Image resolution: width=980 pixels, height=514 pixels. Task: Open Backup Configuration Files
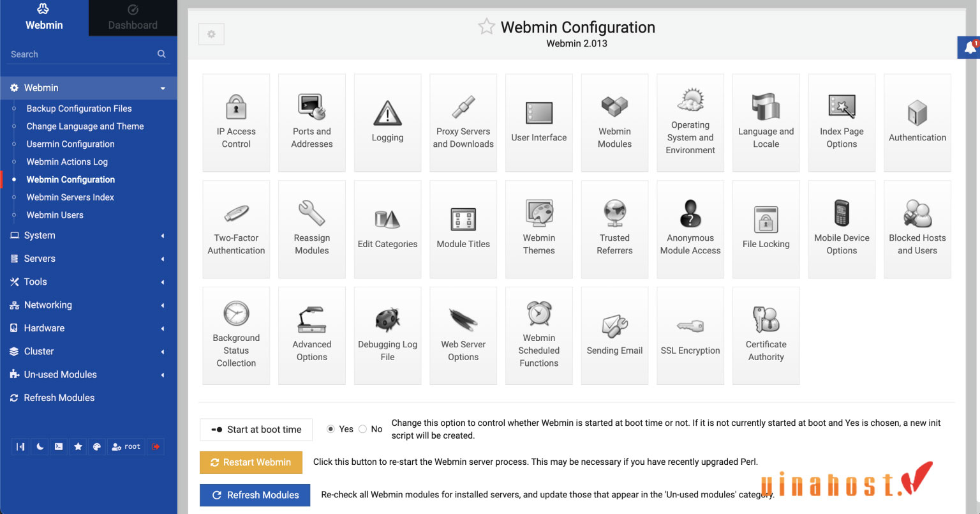coord(79,109)
